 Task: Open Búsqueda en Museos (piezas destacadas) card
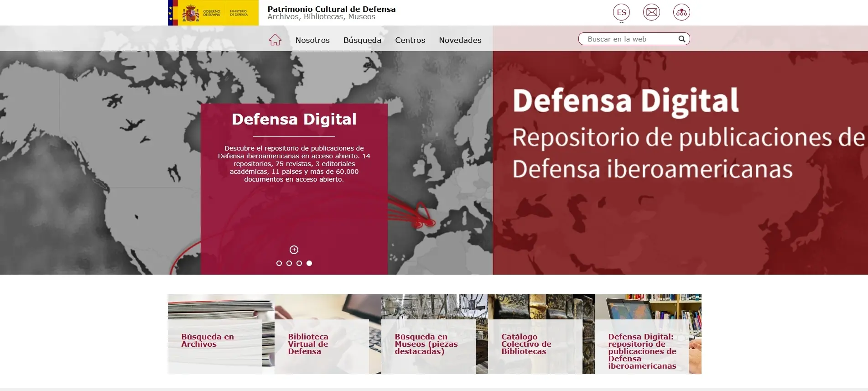(435, 334)
